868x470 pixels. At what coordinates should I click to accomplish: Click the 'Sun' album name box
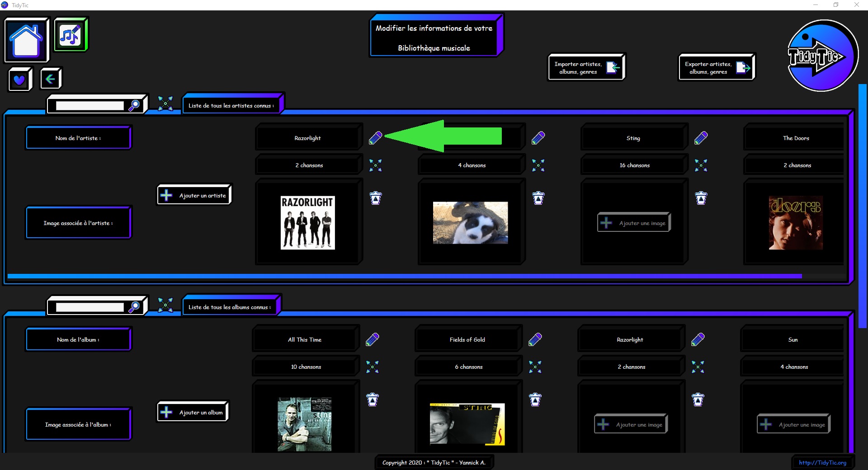pyautogui.click(x=792, y=338)
